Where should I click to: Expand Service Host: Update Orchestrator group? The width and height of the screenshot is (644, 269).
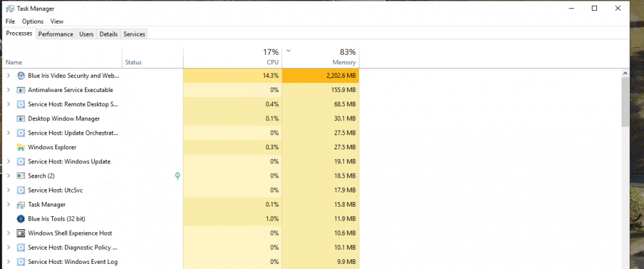pyautogui.click(x=8, y=133)
